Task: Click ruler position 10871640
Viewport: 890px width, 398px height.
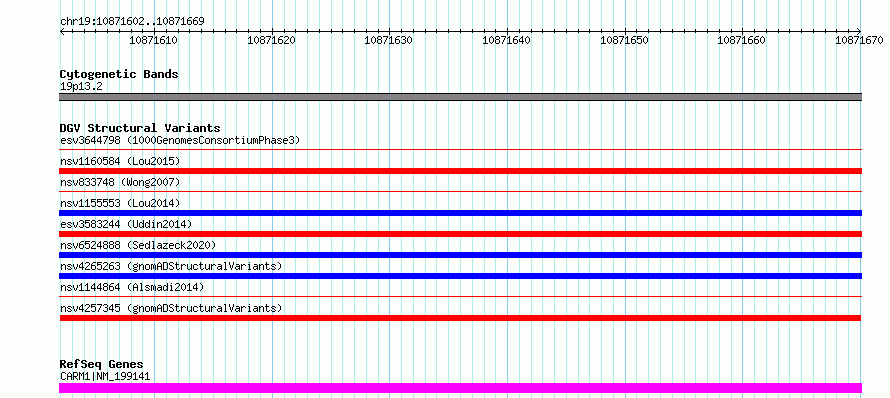Action: coord(507,41)
